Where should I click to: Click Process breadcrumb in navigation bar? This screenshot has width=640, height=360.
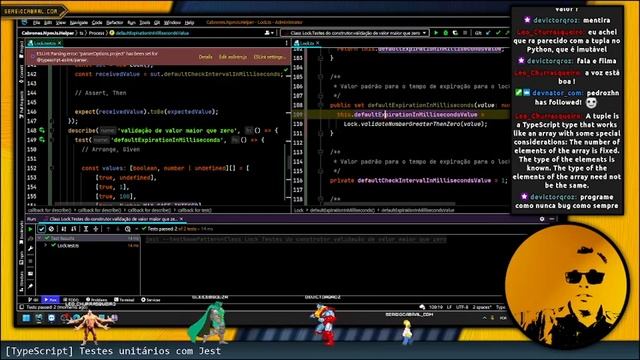tap(97, 33)
